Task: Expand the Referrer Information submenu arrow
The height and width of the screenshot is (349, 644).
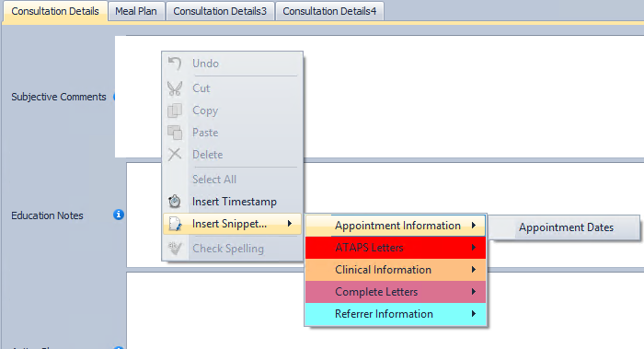Action: [474, 314]
